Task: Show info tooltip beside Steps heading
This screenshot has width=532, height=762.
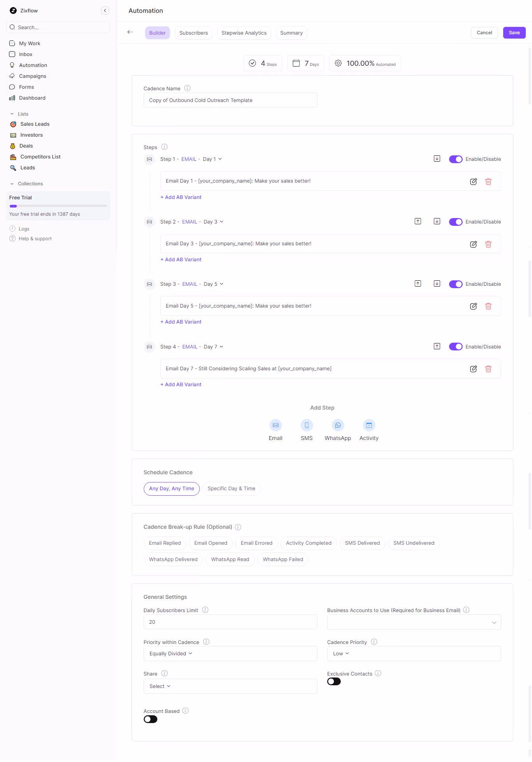Action: (x=164, y=147)
